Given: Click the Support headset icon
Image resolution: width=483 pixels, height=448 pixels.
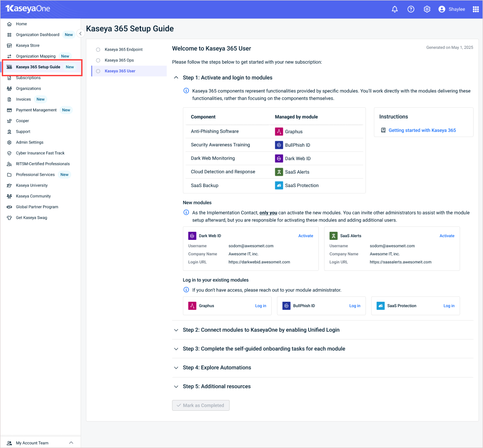Looking at the screenshot, I should coord(9,131).
